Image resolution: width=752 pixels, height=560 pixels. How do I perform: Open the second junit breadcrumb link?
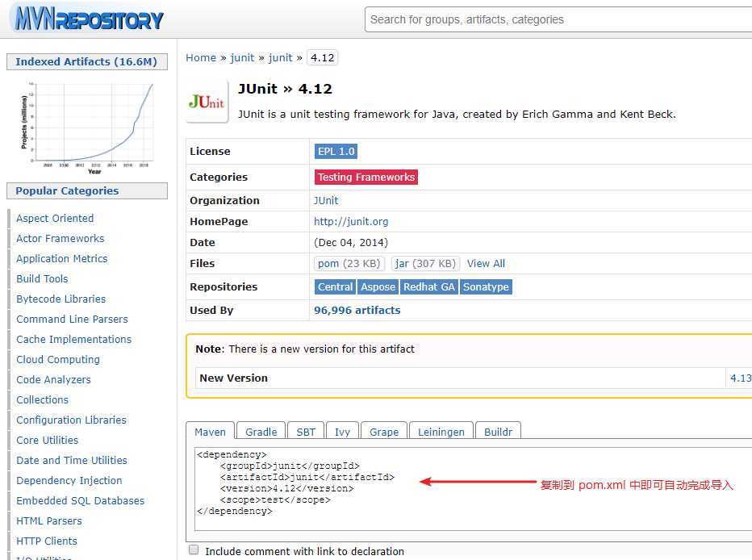click(280, 57)
